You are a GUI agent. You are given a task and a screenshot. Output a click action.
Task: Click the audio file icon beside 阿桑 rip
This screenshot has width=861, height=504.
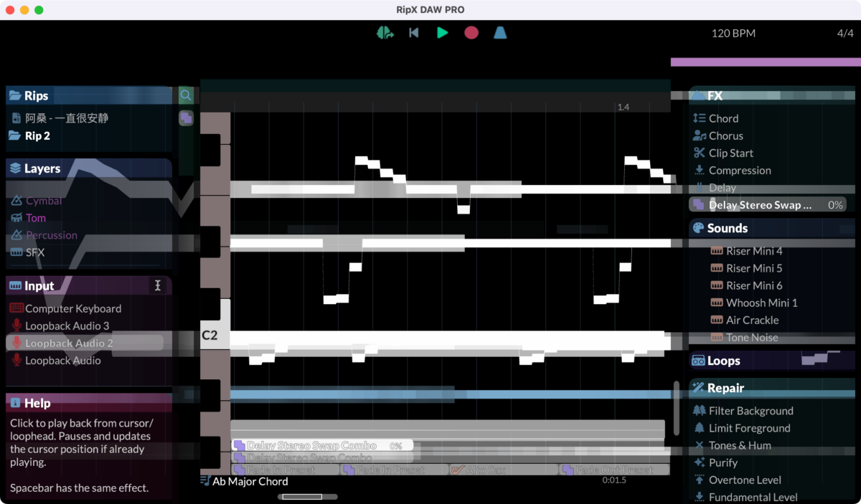coord(17,118)
